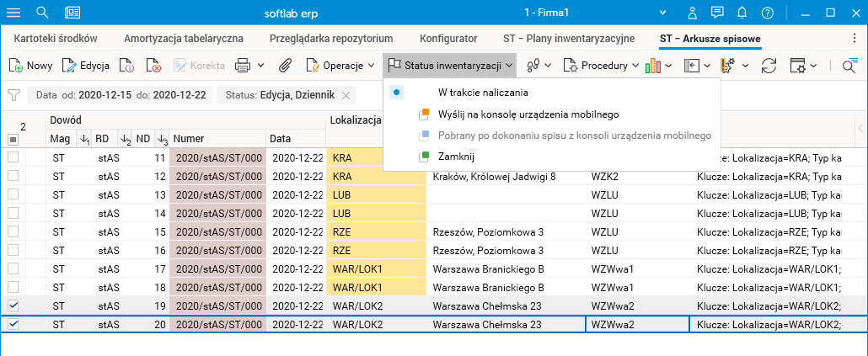Switch to Przeglądarka repozytorium tab
Screen dimensions: 868x356
331,38
